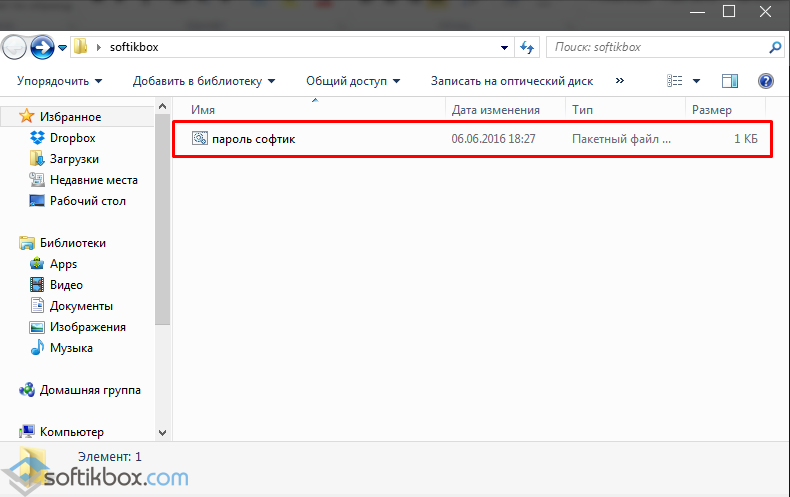Select the пароль софтик file

(x=253, y=140)
